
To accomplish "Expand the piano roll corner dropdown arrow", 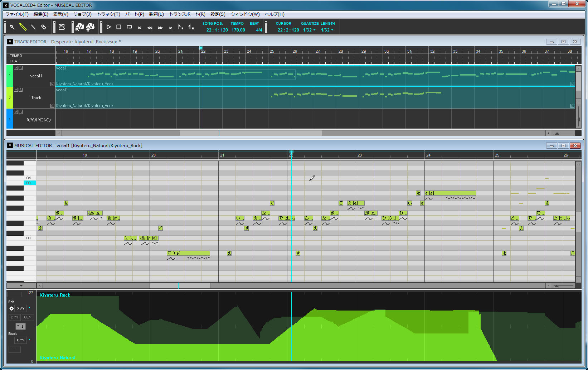I will tap(21, 285).
